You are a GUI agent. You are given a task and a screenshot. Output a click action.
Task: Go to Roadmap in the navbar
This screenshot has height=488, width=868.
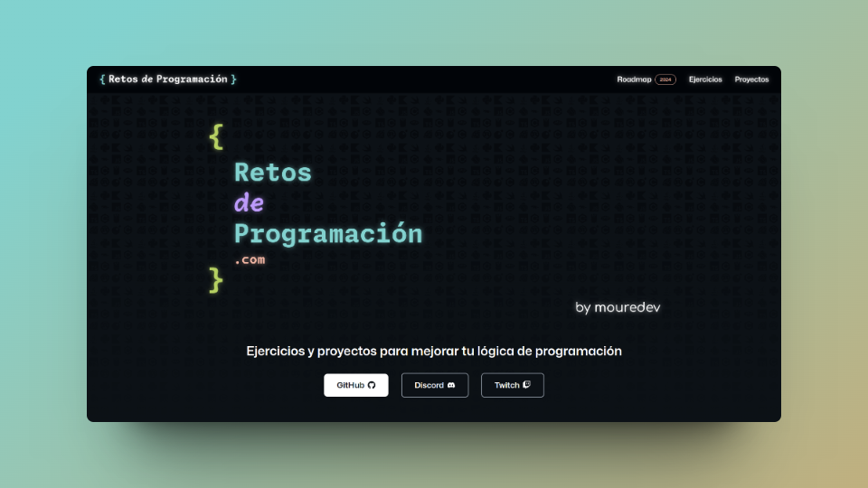634,80
